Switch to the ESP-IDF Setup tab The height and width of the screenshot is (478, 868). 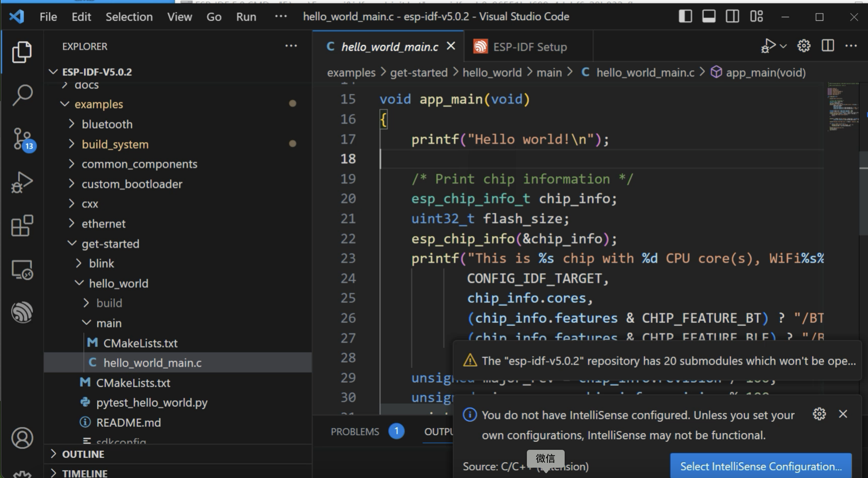pos(528,46)
